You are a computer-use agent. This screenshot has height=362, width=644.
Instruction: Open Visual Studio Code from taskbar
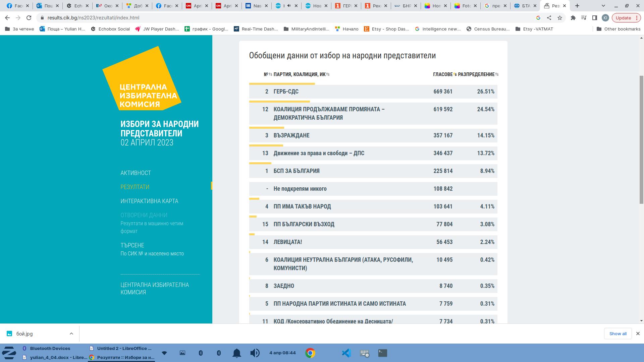(346, 353)
